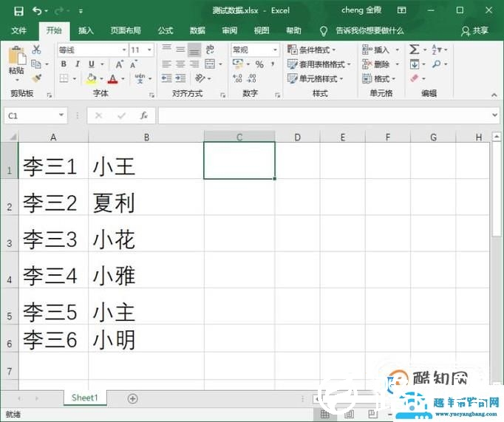
Task: Decrease font size with the smaller A
Action: [134, 64]
